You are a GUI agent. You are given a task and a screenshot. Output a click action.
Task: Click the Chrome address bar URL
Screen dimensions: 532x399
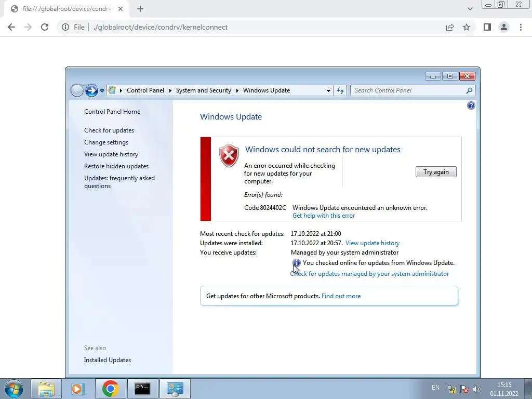[x=160, y=27]
